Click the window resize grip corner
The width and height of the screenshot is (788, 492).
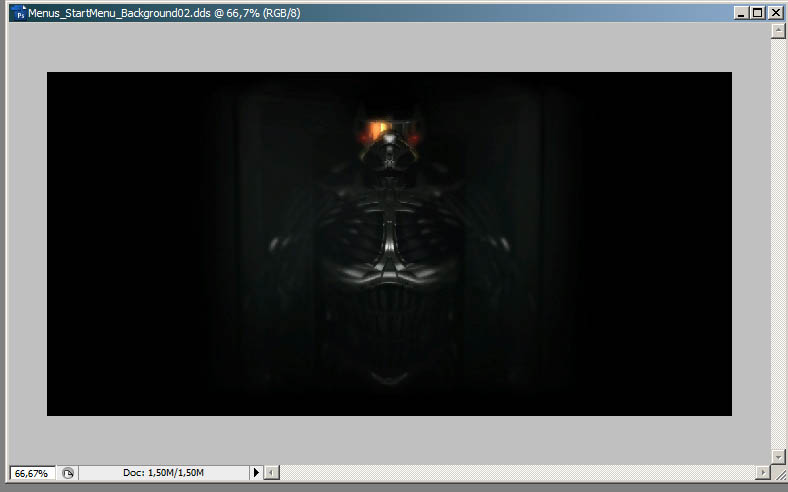(779, 474)
